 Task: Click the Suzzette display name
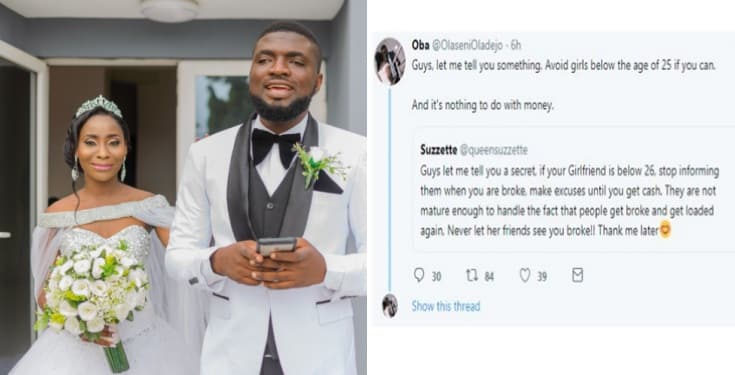click(438, 150)
